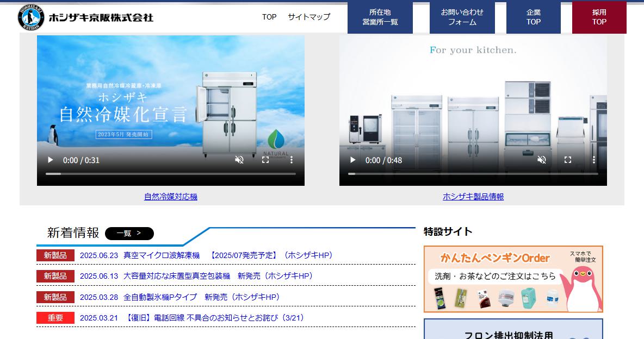Unmute the For your kitchen video

coord(541,160)
